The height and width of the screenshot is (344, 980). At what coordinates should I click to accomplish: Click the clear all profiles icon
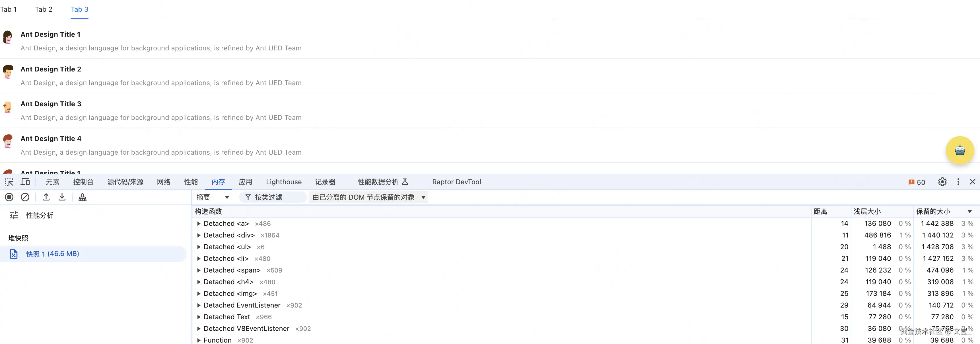point(25,197)
